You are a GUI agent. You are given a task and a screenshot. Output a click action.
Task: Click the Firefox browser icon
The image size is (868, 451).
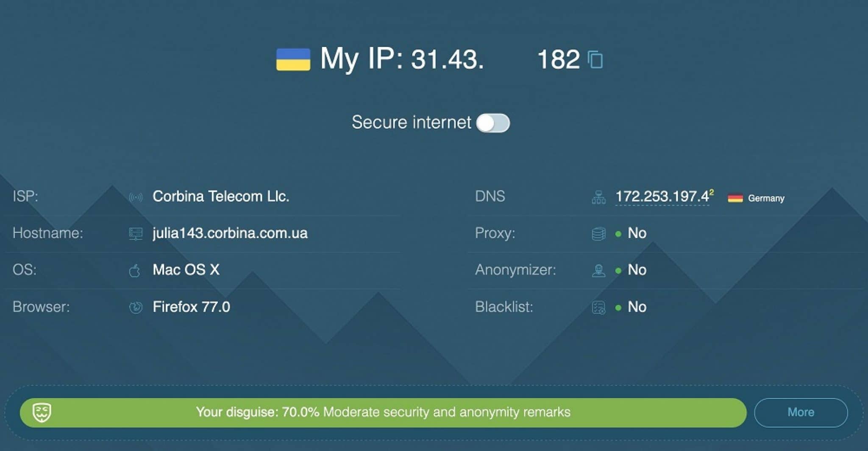tap(136, 308)
